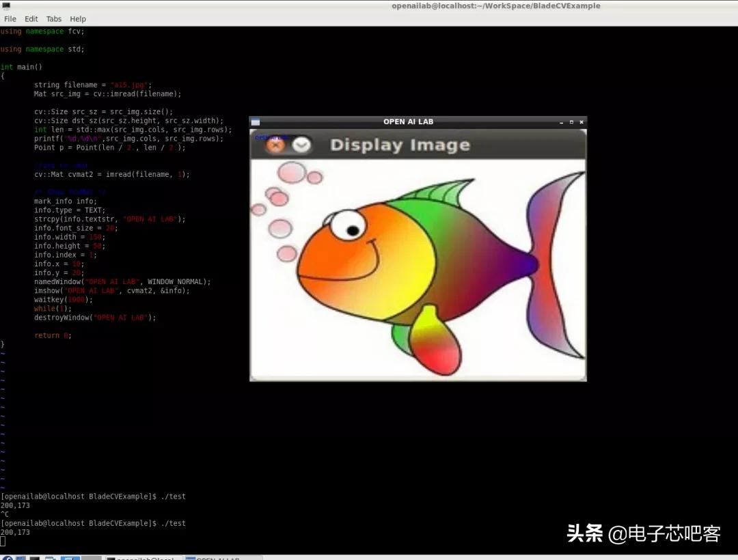
Task: Maximize the OPEN AI LAB window
Action: [x=571, y=122]
